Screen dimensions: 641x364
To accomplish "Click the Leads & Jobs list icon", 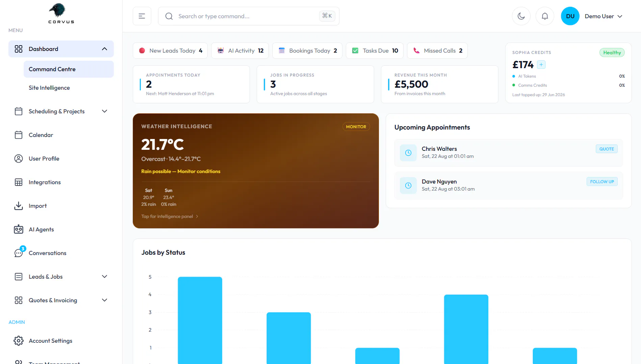I will 19,277.
